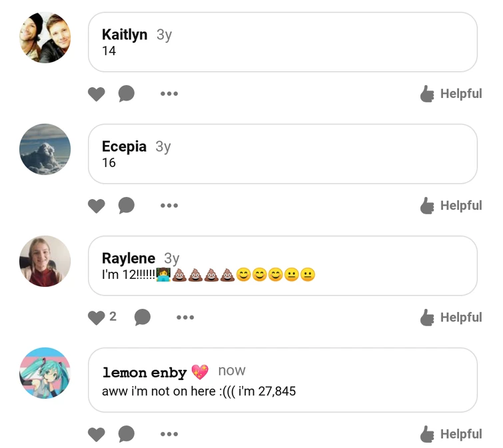503x448 pixels.
Task: Mark lemon enby's comment as Helpful
Action: (x=451, y=434)
